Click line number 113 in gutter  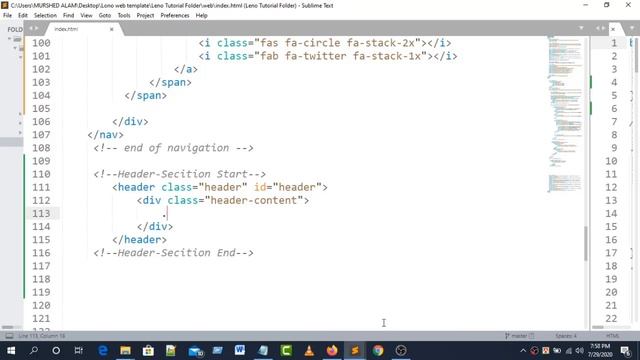[41, 213]
